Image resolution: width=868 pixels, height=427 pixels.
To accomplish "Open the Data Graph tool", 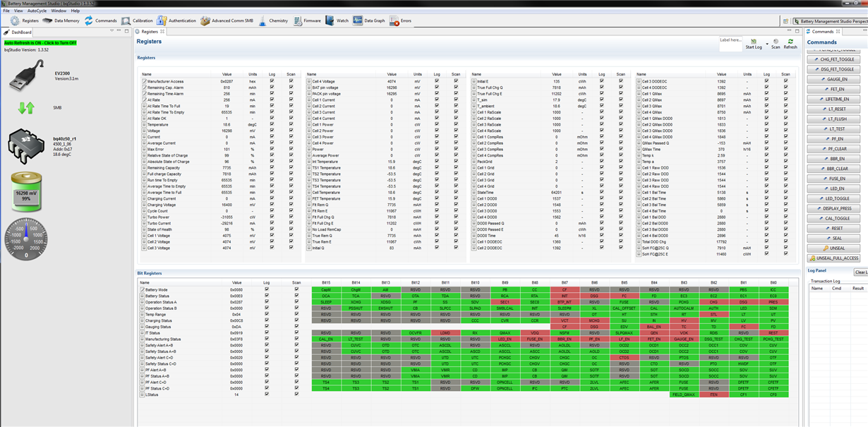I will coord(369,20).
